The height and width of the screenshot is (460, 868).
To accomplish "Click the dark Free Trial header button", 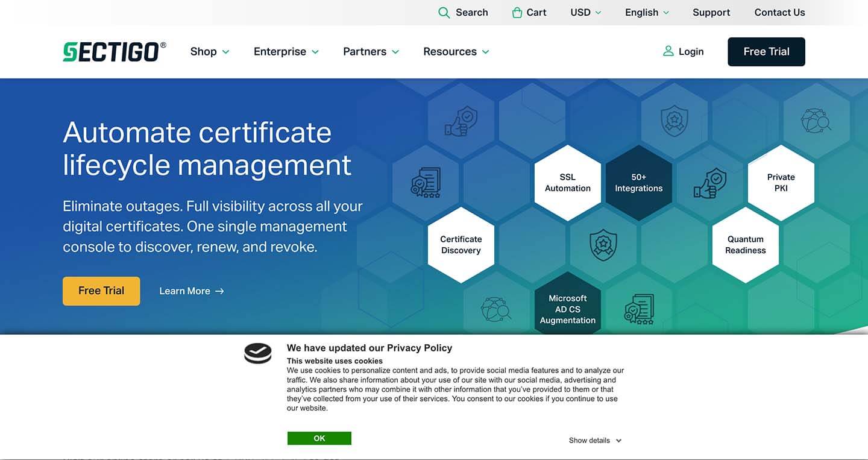I will point(766,52).
